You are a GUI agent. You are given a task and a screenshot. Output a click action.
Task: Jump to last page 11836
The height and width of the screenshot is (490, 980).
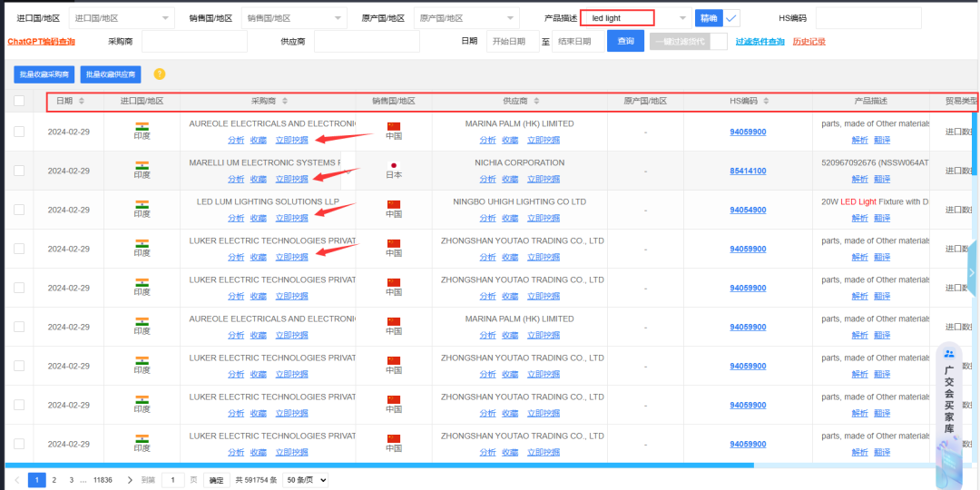coord(103,480)
